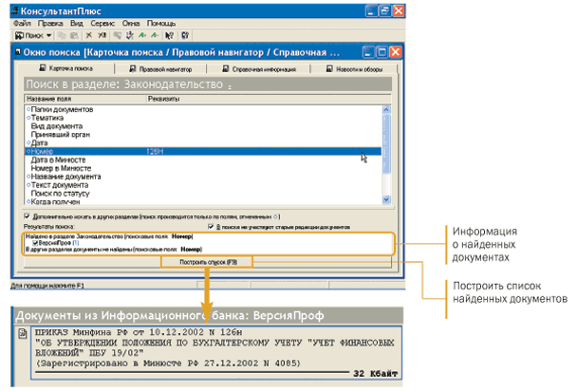577x392 pixels.
Task: Open the Файл menu
Action: click(x=22, y=23)
